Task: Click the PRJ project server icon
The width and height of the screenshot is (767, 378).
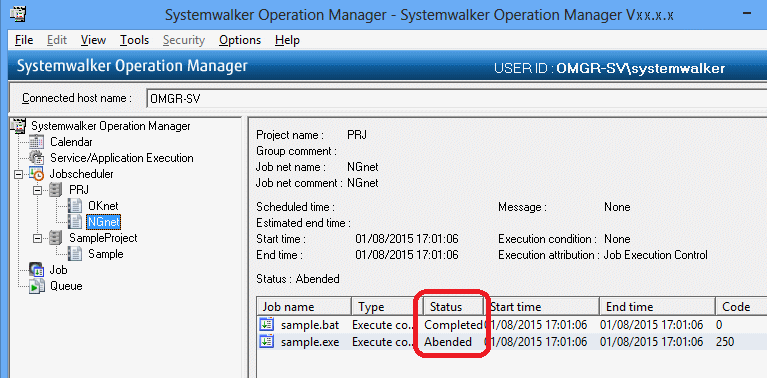Action: tap(56, 190)
